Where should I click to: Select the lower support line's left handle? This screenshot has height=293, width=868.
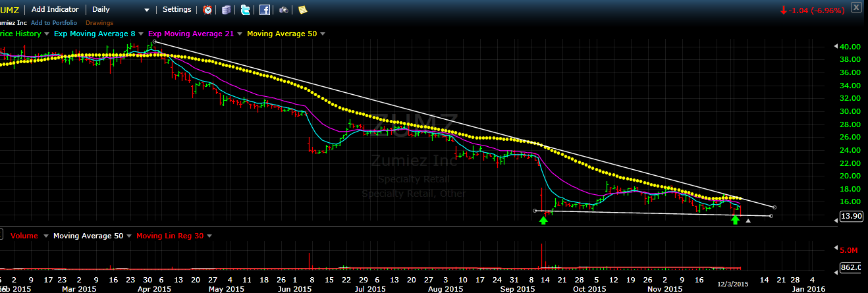coord(534,211)
